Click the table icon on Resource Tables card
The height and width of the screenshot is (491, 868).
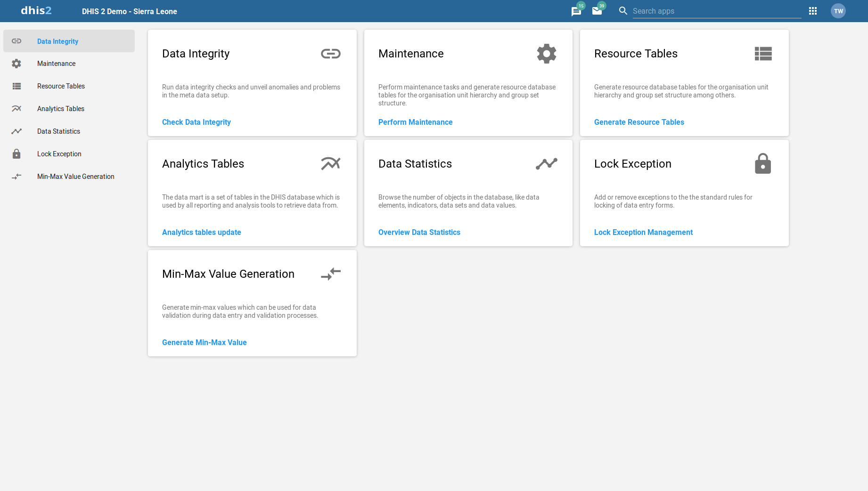point(763,54)
